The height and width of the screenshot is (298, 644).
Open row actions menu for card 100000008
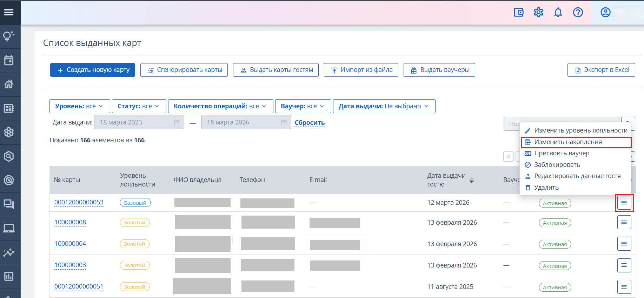[624, 223]
